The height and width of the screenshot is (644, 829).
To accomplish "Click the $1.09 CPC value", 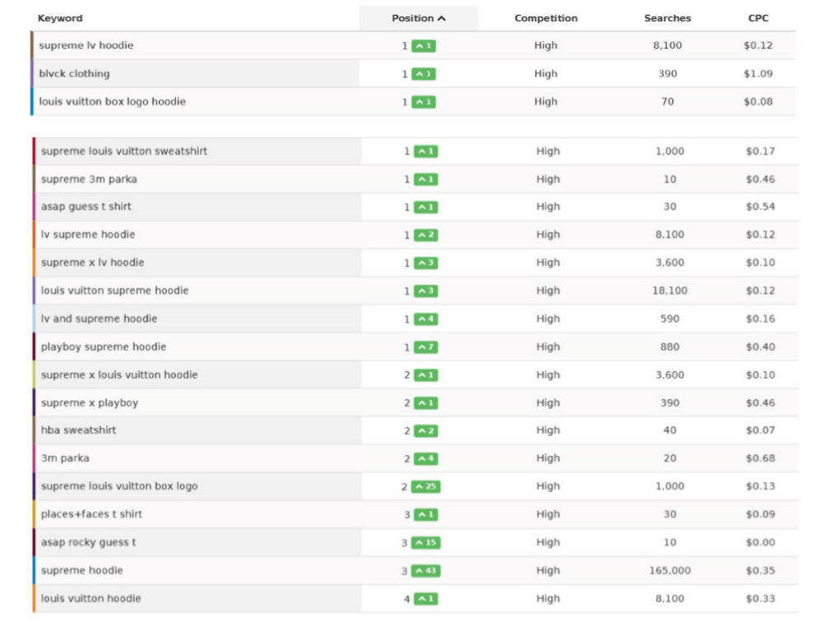I will click(758, 73).
